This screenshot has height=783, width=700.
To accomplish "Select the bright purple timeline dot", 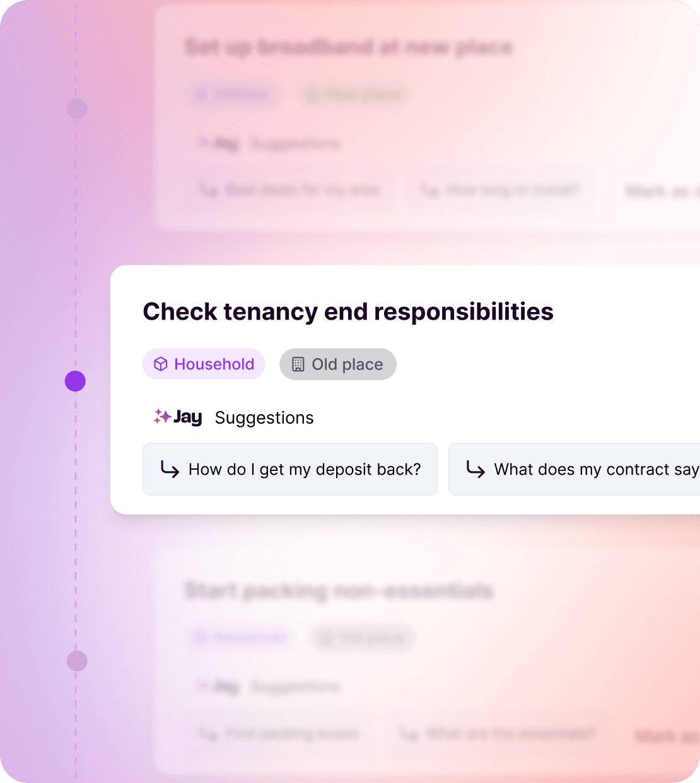I will (x=75, y=381).
